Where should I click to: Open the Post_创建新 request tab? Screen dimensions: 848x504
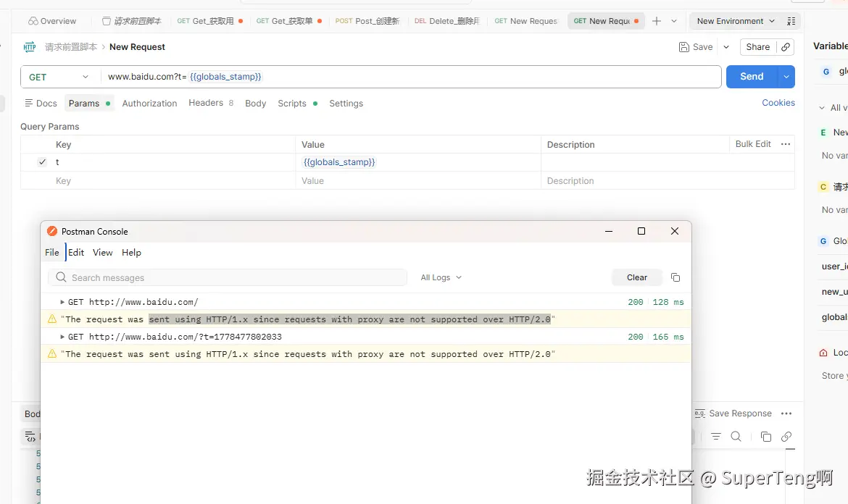point(367,21)
